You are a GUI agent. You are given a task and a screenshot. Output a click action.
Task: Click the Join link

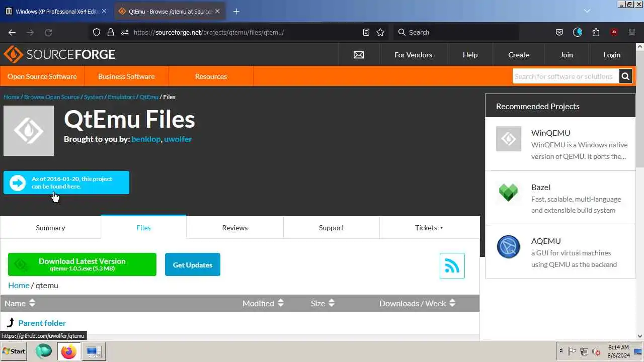point(567,55)
